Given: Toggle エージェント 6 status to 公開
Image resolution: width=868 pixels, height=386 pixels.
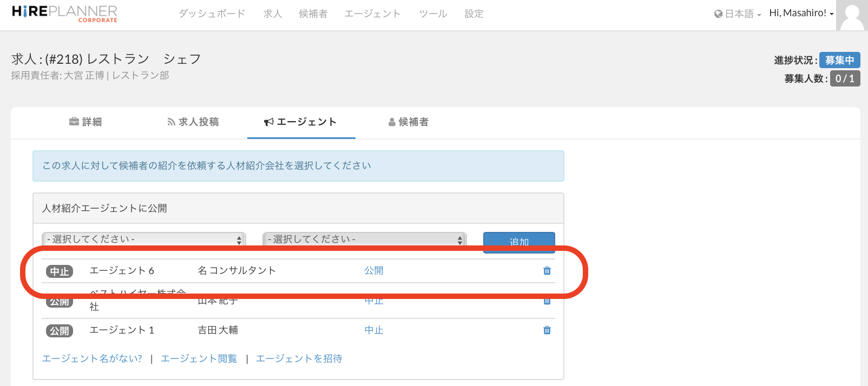Looking at the screenshot, I should [373, 270].
